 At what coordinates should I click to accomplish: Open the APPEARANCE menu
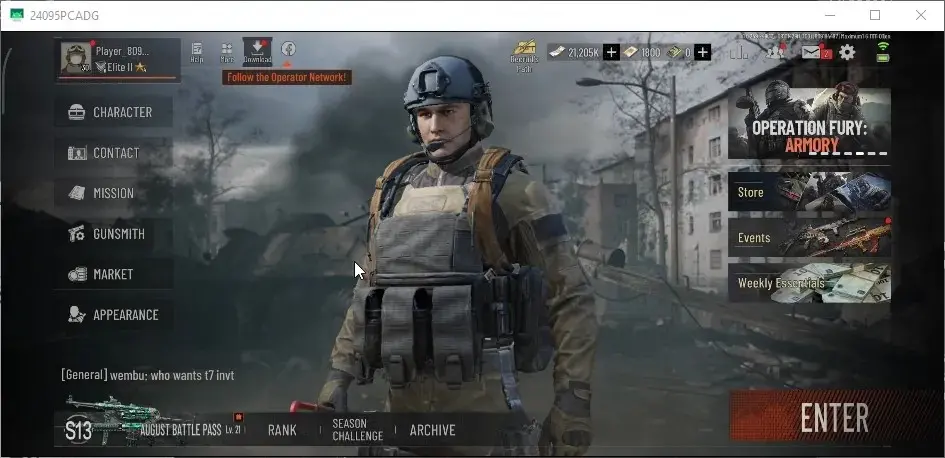[113, 315]
